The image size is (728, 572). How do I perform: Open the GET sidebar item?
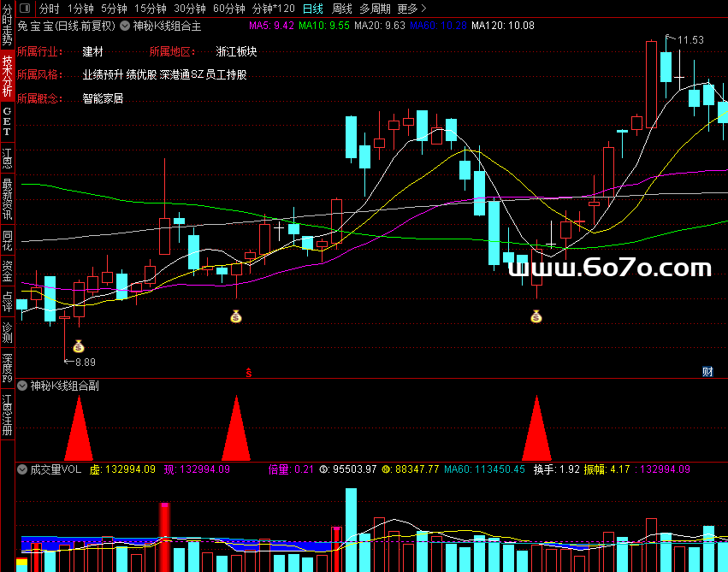pyautogui.click(x=7, y=121)
